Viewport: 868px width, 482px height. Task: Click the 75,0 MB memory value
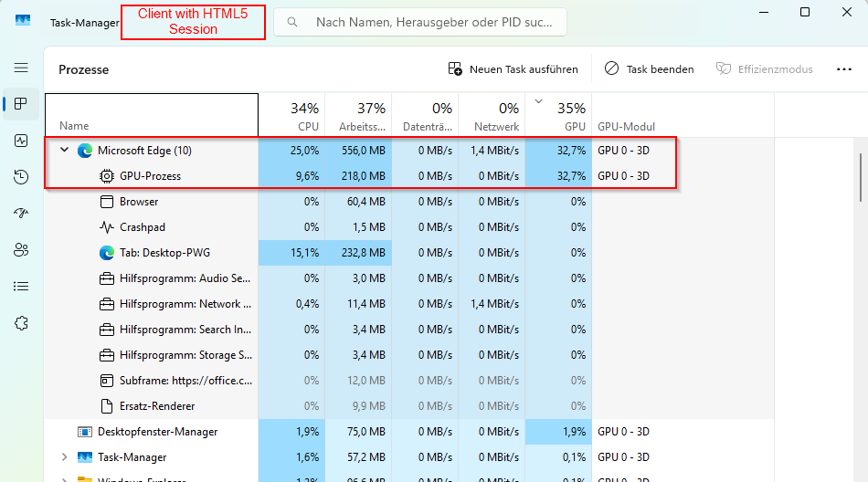[x=365, y=432]
